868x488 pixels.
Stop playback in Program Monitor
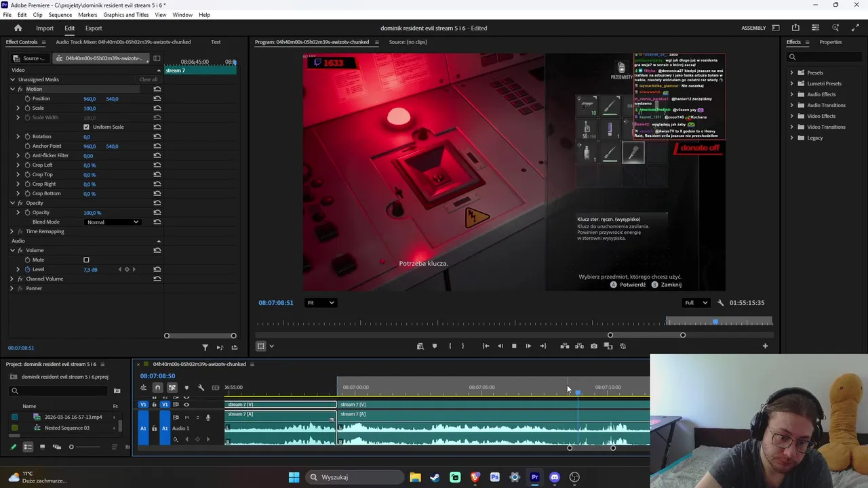(x=514, y=346)
